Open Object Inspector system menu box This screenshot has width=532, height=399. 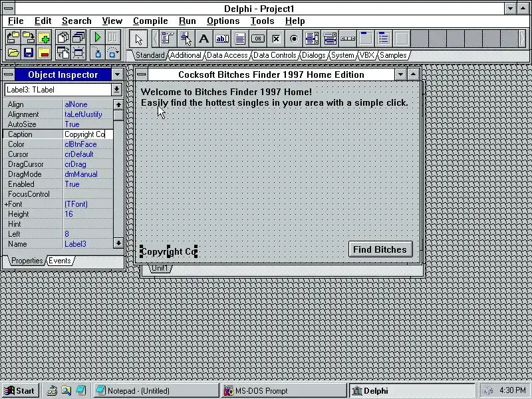(9, 74)
